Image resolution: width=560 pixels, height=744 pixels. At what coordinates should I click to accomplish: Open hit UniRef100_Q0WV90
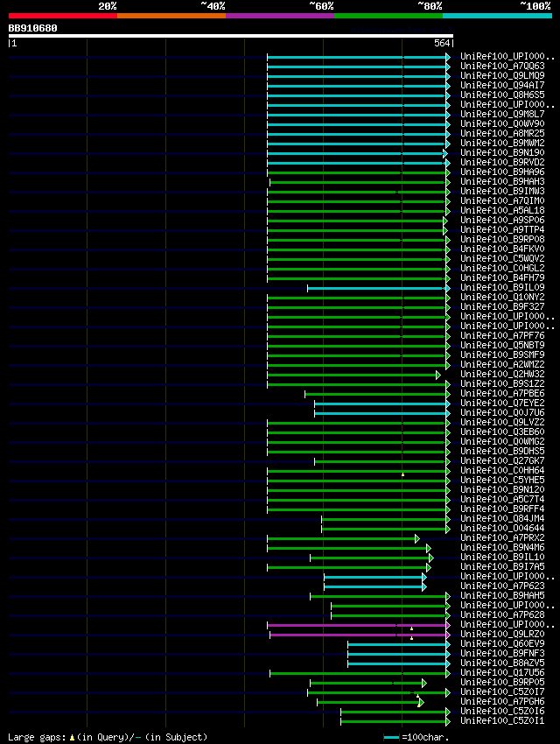pos(502,123)
